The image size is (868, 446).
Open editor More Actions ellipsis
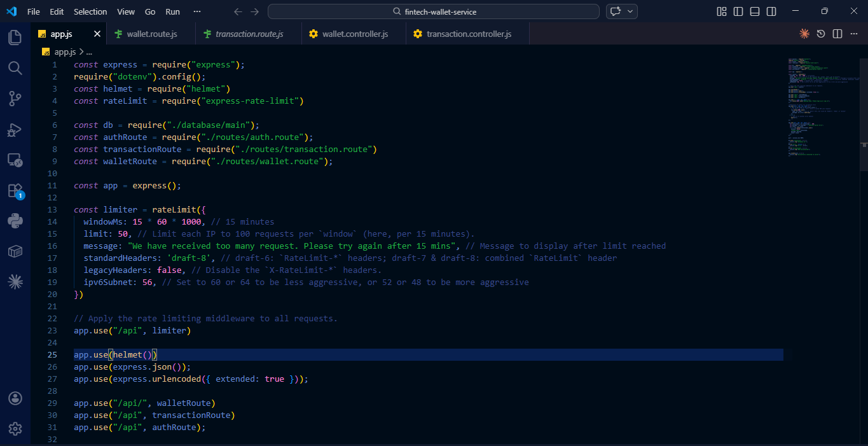click(x=854, y=34)
